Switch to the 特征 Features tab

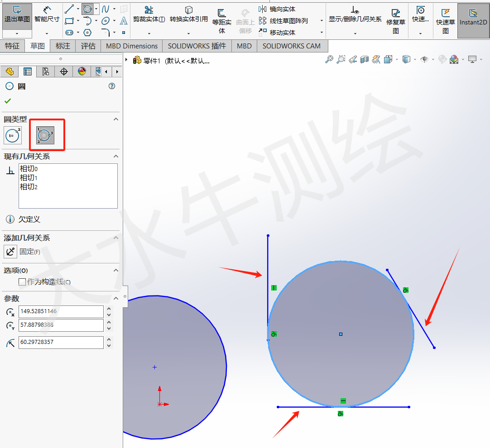tap(13, 46)
